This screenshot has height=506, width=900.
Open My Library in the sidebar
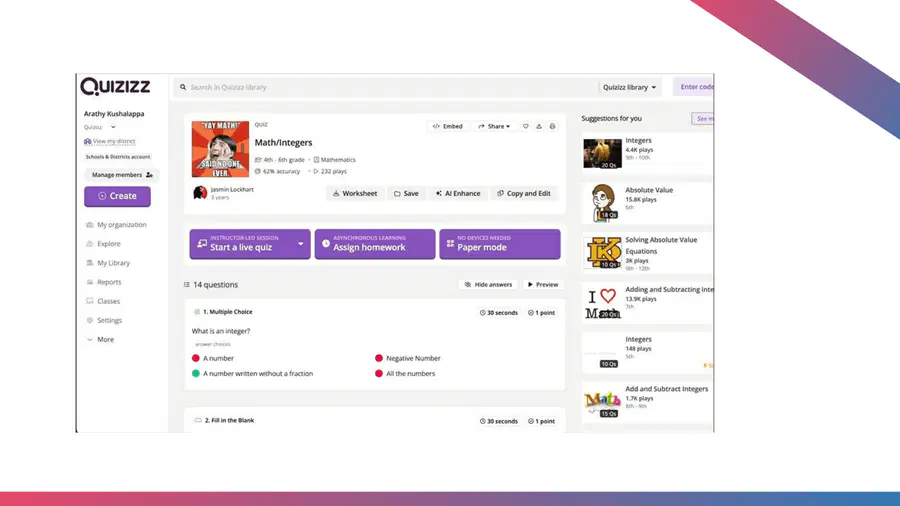114,263
